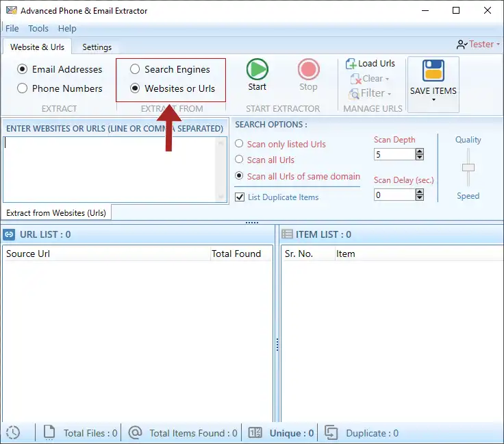Switch to the Settings tab
This screenshot has height=444, width=504.
coord(97,47)
